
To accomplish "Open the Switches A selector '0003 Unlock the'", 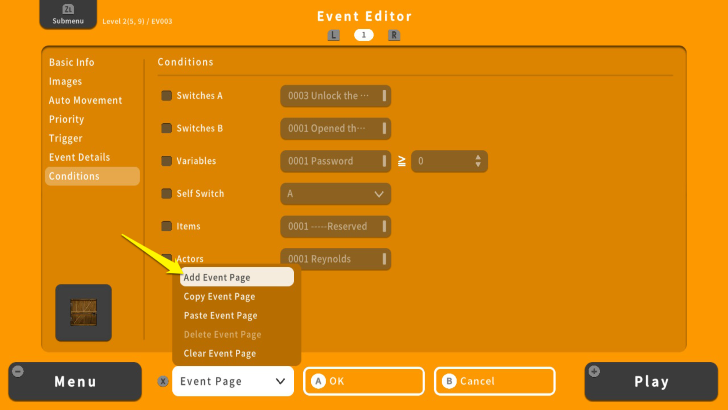I will (335, 96).
